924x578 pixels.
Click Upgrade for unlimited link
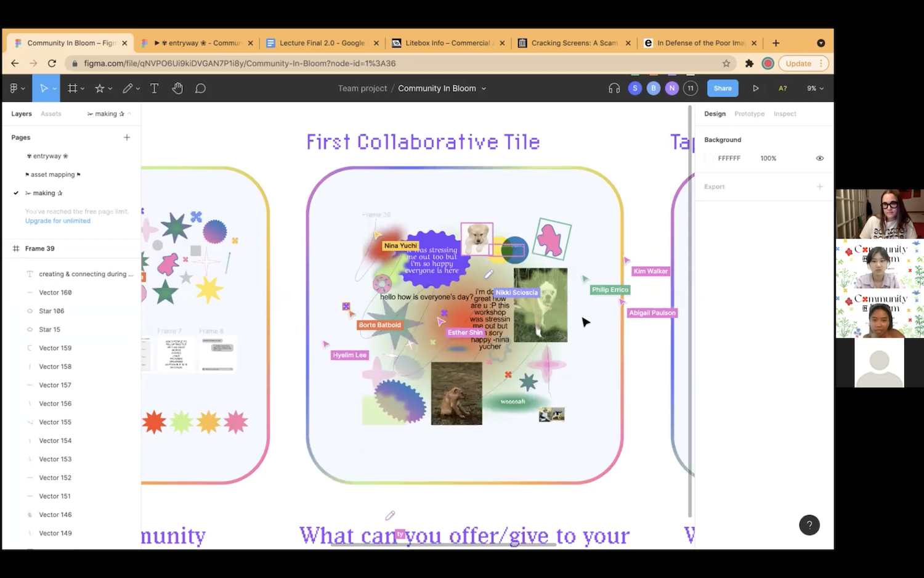coord(58,221)
